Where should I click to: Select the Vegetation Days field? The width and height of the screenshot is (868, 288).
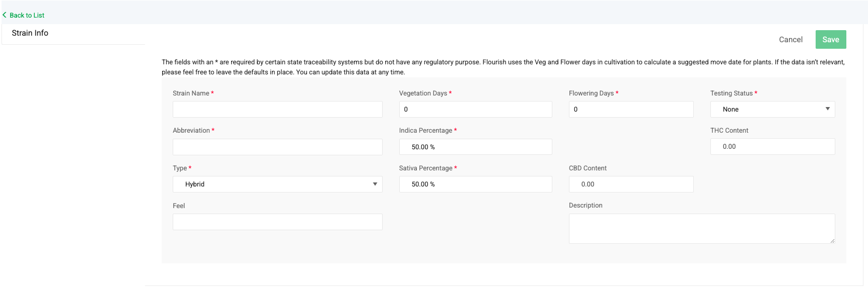pos(475,109)
